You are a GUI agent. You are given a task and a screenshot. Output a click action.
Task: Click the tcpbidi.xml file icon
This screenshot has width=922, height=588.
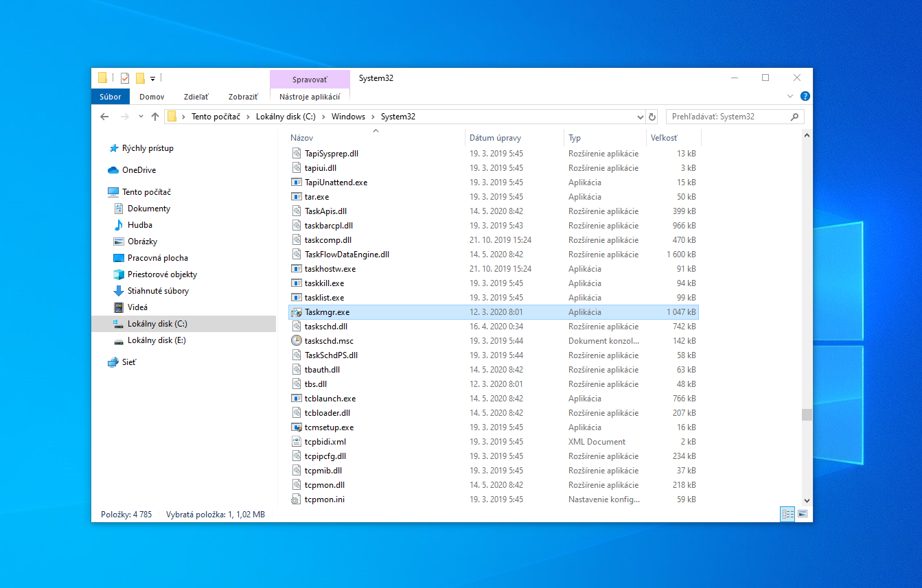(x=296, y=442)
